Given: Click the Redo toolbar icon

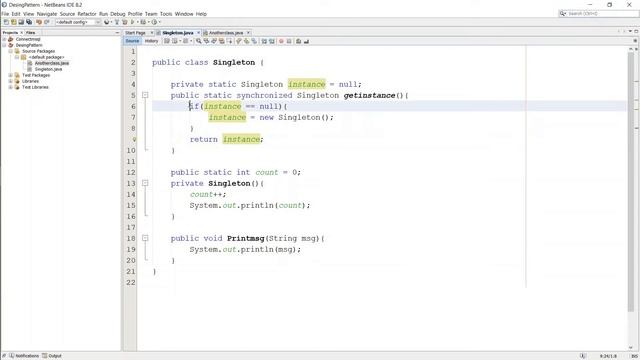Looking at the screenshot, I should point(47,22).
